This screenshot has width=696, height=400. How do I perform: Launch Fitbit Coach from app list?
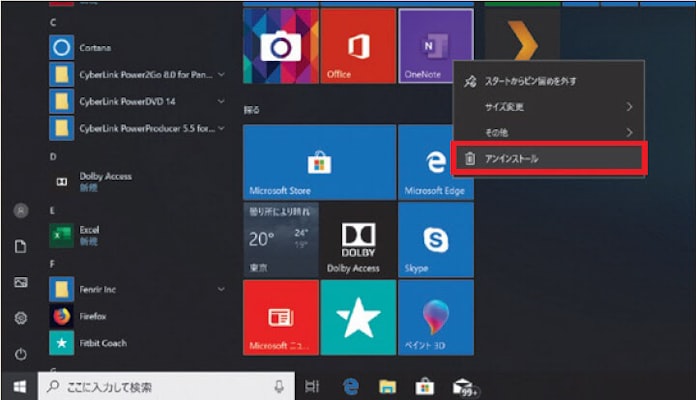tap(138, 343)
